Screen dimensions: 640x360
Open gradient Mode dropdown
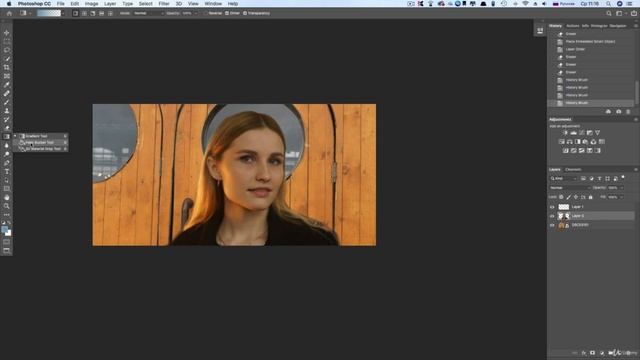[148, 13]
